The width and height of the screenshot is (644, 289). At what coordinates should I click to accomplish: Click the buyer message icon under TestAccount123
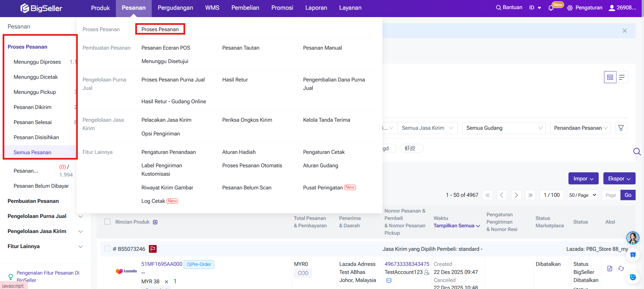tap(389, 281)
